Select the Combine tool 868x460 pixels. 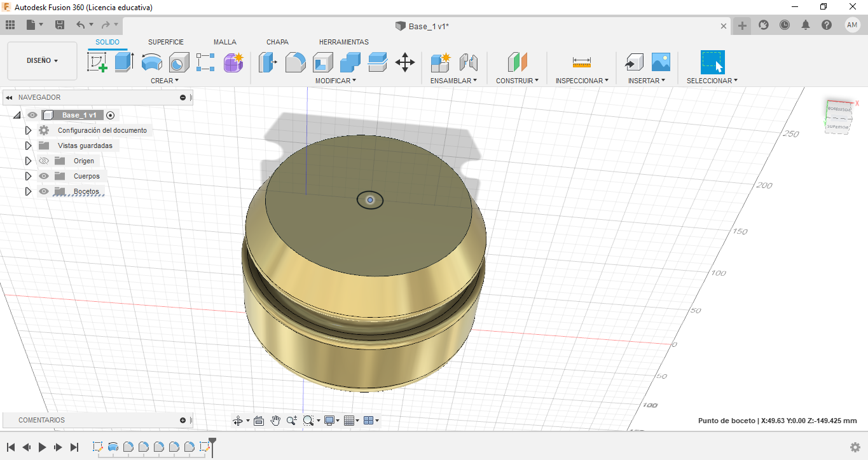350,62
